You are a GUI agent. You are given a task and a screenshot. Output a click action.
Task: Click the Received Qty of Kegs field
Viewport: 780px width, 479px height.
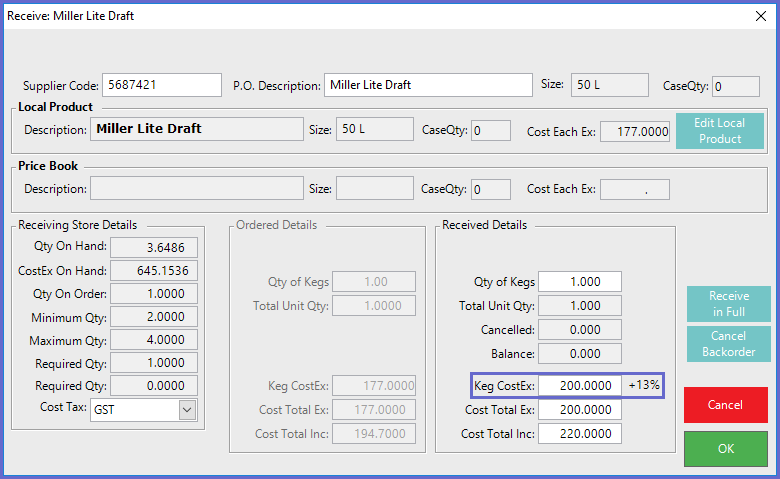pyautogui.click(x=580, y=282)
